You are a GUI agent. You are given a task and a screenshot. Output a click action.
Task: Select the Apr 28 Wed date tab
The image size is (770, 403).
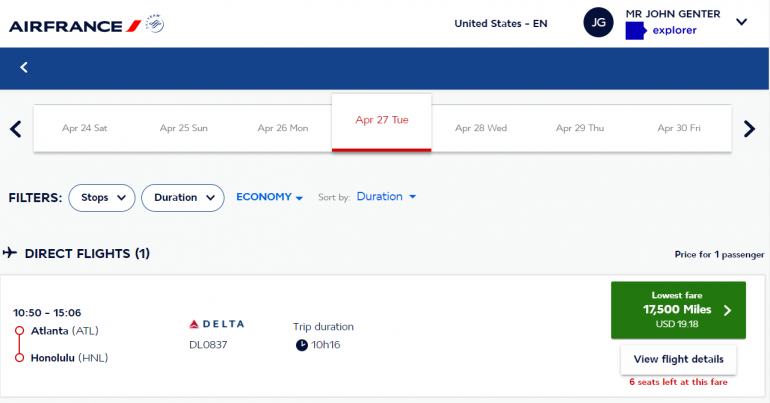click(481, 128)
